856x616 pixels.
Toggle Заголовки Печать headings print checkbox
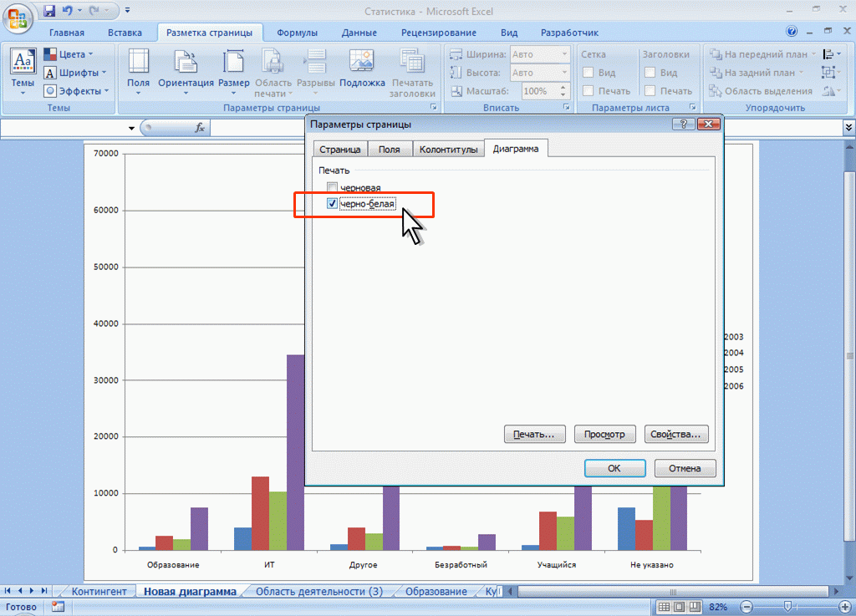[650, 90]
